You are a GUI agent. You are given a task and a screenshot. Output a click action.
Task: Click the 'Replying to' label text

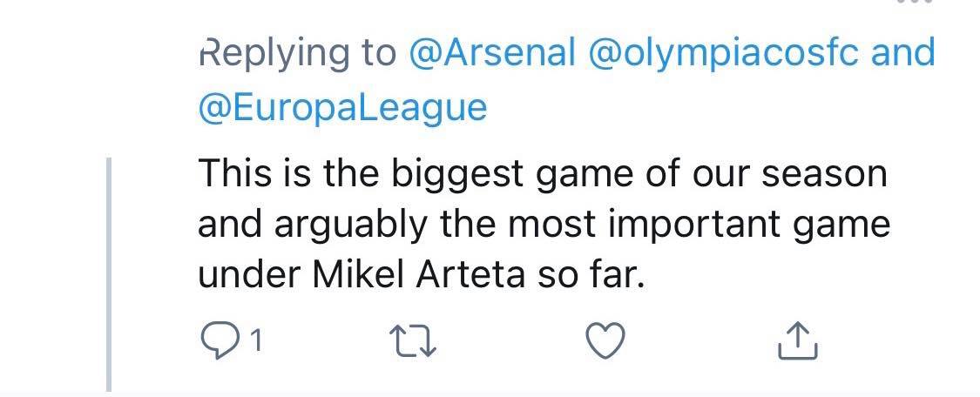[x=296, y=54]
